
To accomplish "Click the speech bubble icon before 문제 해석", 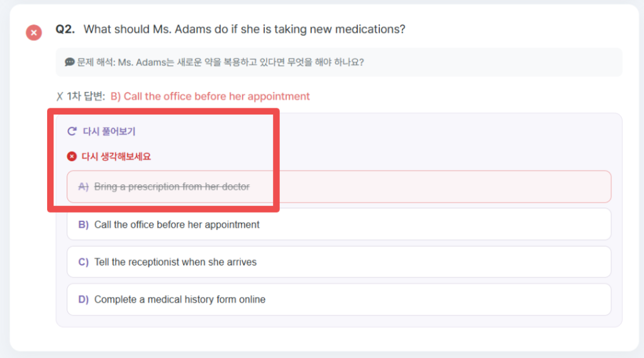I will [x=70, y=62].
